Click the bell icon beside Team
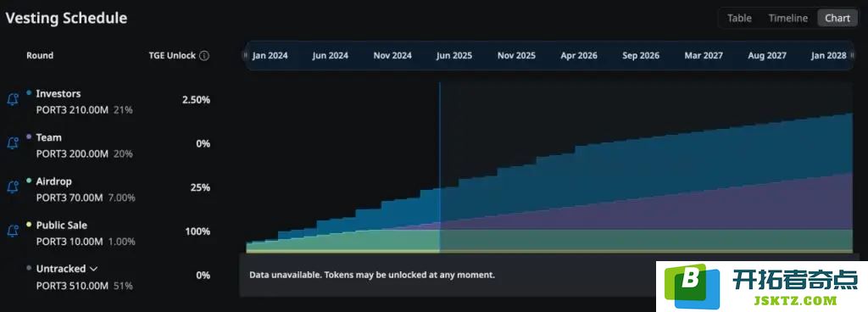 (x=12, y=143)
